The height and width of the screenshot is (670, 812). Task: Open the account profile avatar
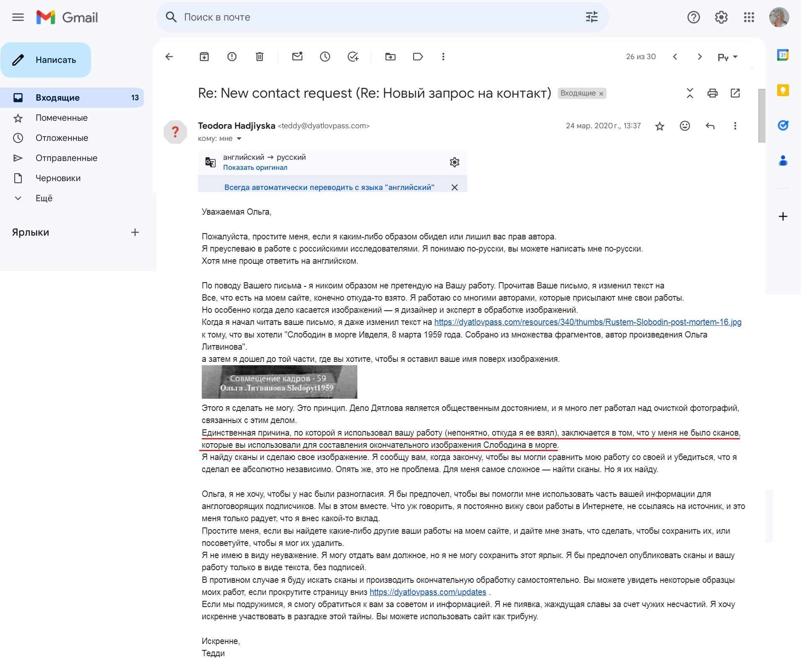(779, 17)
